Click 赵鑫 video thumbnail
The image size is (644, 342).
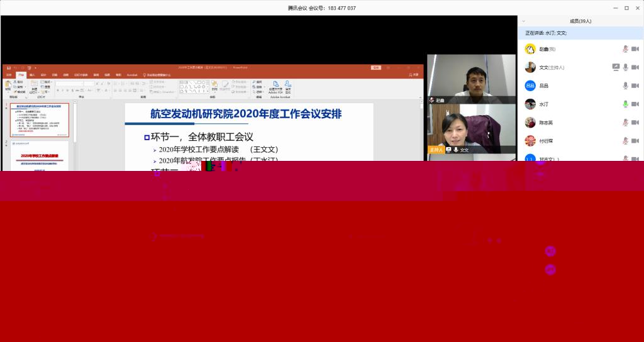472,79
